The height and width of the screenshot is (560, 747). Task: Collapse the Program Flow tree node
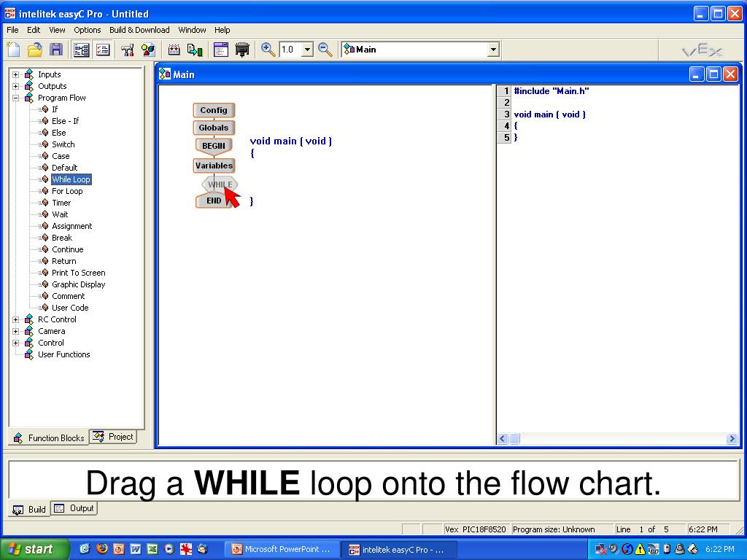[16, 98]
